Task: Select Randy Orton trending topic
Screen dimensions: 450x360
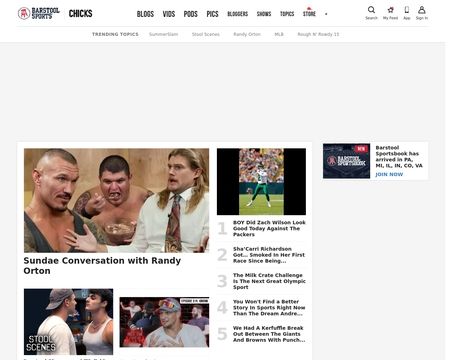Action: point(247,34)
